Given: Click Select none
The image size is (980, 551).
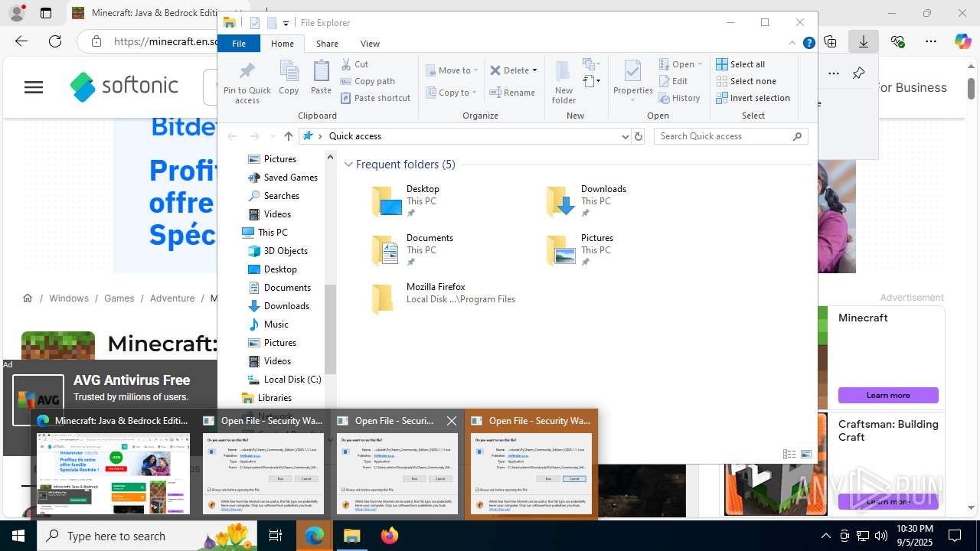Looking at the screenshot, I should click(x=746, y=81).
